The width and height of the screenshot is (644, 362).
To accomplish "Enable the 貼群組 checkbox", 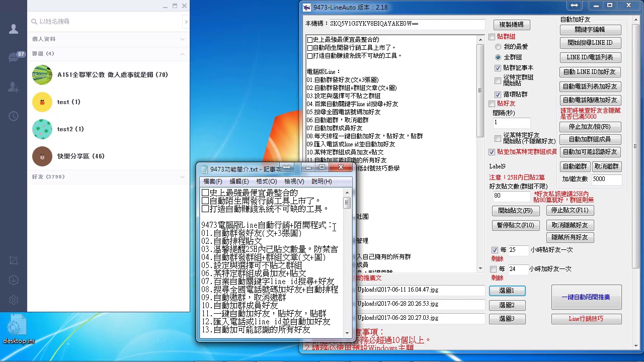I will [492, 37].
